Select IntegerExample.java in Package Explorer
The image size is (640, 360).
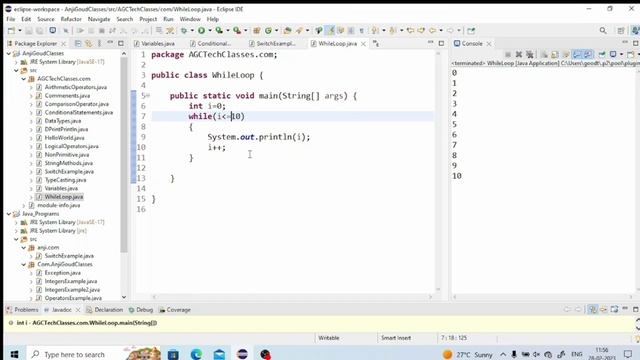[71, 281]
